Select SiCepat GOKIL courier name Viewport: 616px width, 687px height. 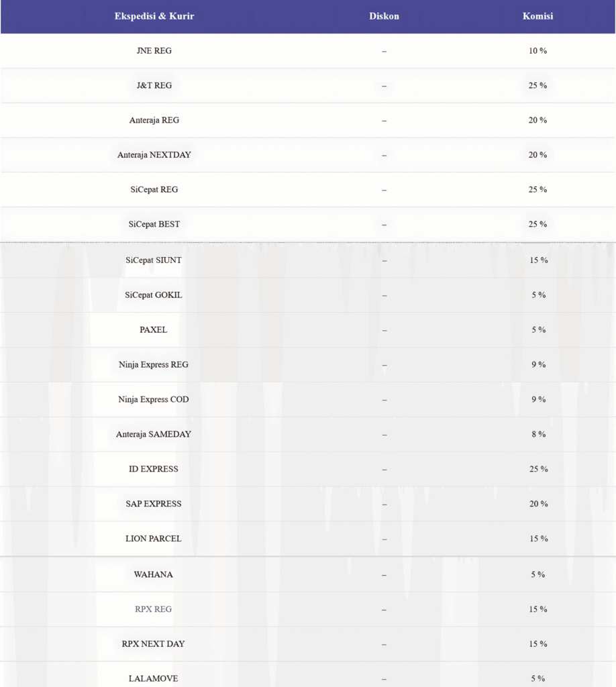point(154,295)
